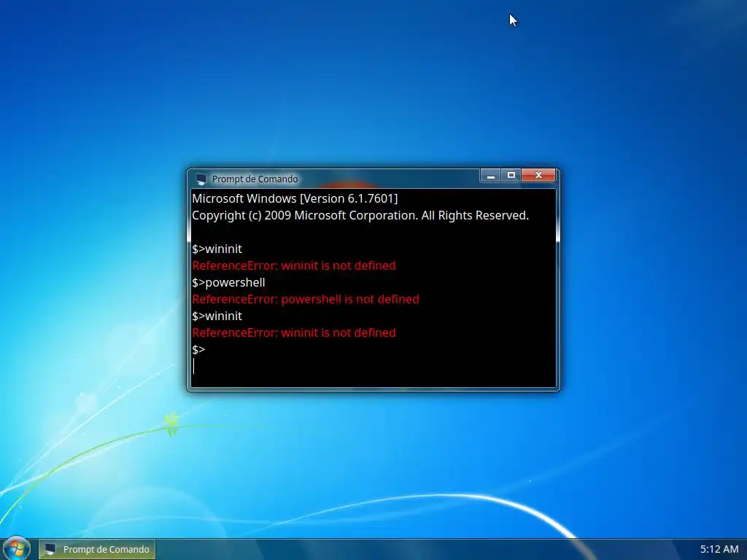Click the console icon in taskbar button
Viewport: 747px width, 560px height.
pyautogui.click(x=50, y=549)
